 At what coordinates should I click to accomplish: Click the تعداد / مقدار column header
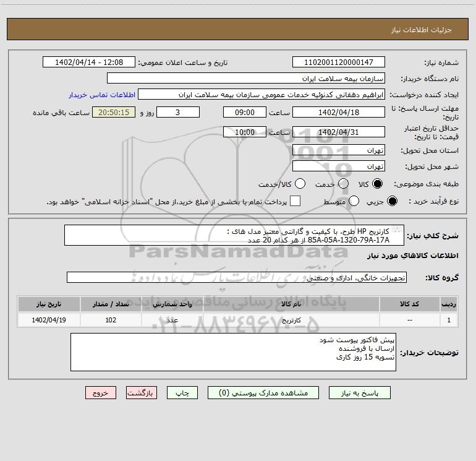pos(111,304)
